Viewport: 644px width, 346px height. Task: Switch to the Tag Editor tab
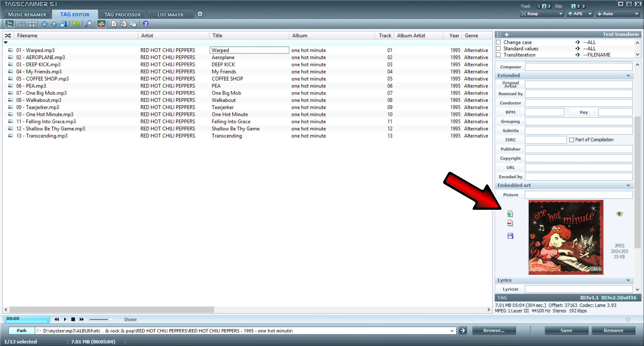click(x=75, y=14)
